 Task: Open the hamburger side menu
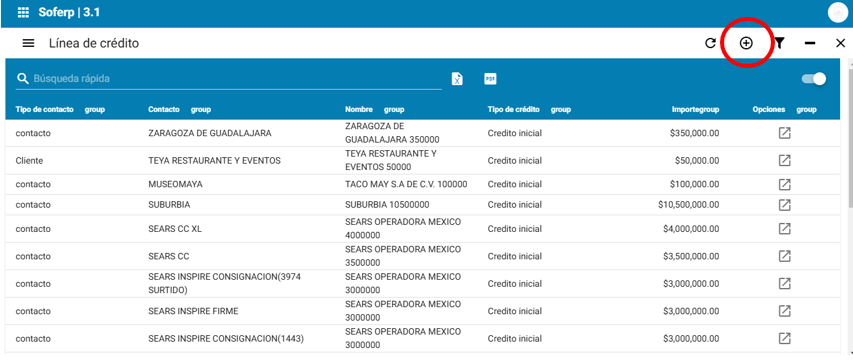coord(28,44)
